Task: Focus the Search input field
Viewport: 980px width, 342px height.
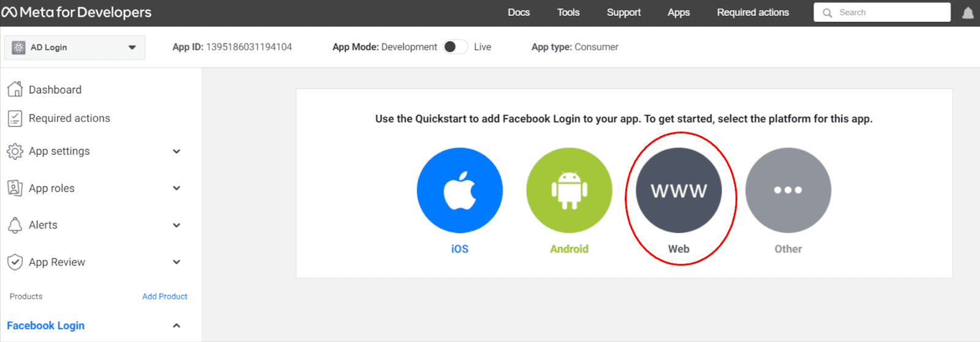Action: (x=882, y=12)
